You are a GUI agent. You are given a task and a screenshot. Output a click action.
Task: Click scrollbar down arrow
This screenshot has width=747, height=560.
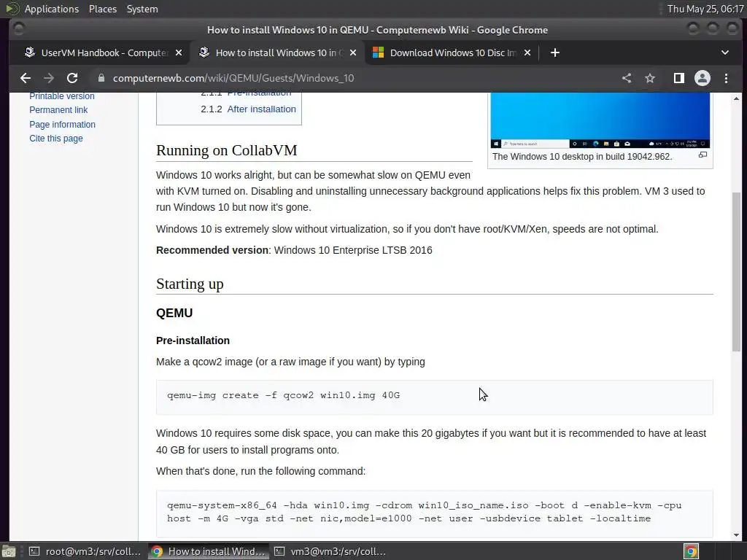point(736,534)
